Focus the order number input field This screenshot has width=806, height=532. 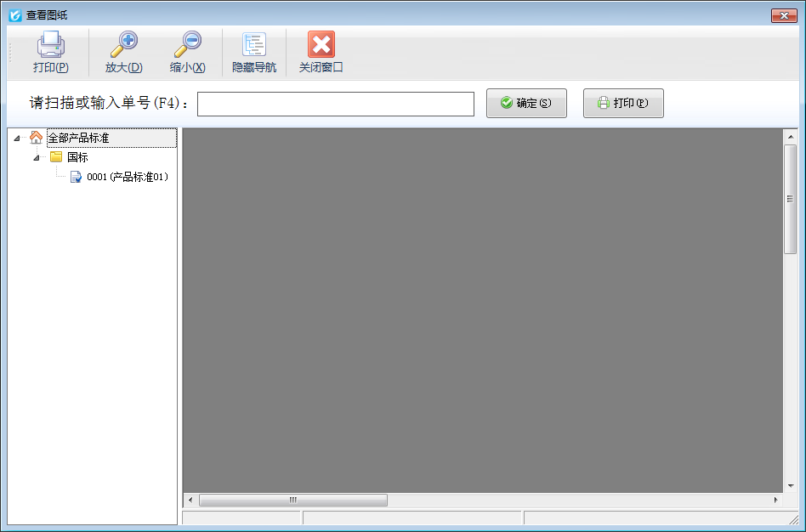335,104
